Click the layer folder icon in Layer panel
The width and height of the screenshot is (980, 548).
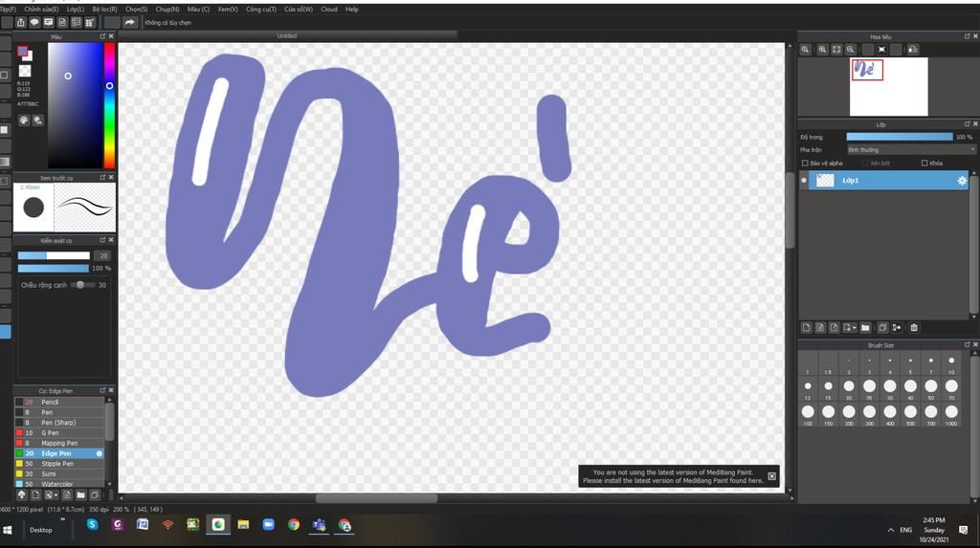[865, 327]
